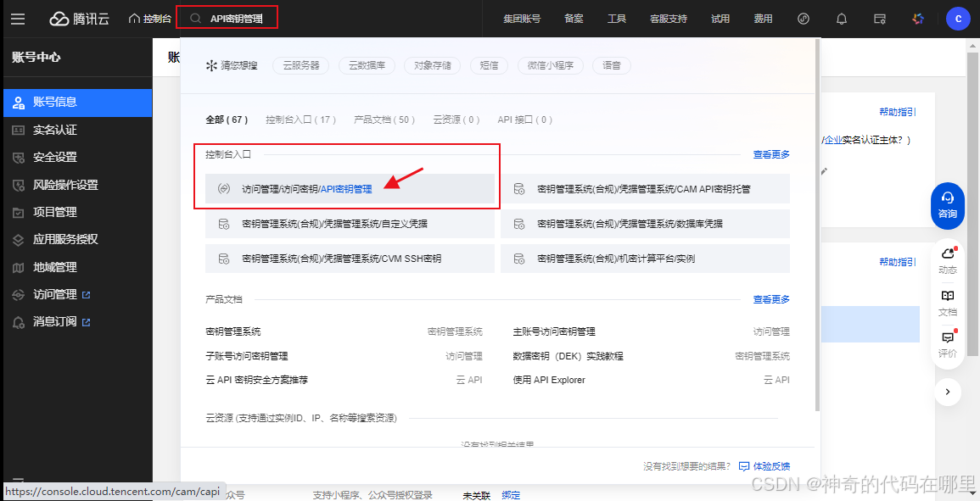This screenshot has height=501, width=980.
Task: Click the search magnifier icon
Action: click(196, 19)
